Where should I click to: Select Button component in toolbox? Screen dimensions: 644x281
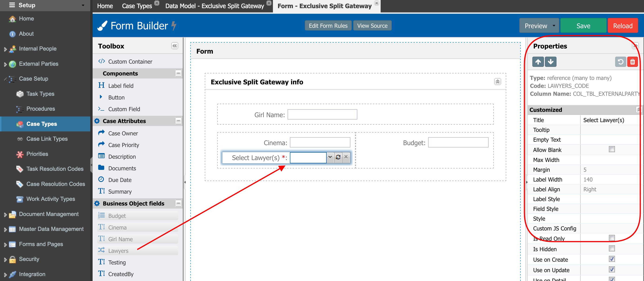(x=116, y=97)
